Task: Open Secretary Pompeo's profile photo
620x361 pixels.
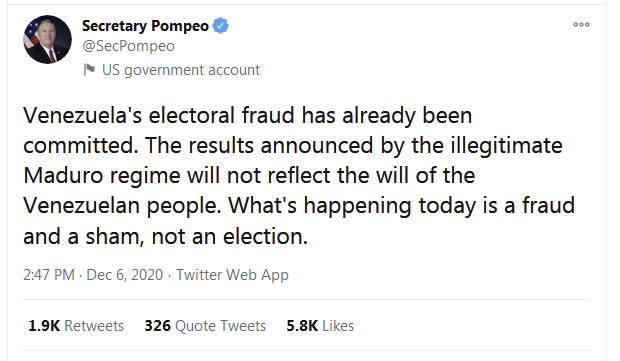Action: pyautogui.click(x=47, y=40)
